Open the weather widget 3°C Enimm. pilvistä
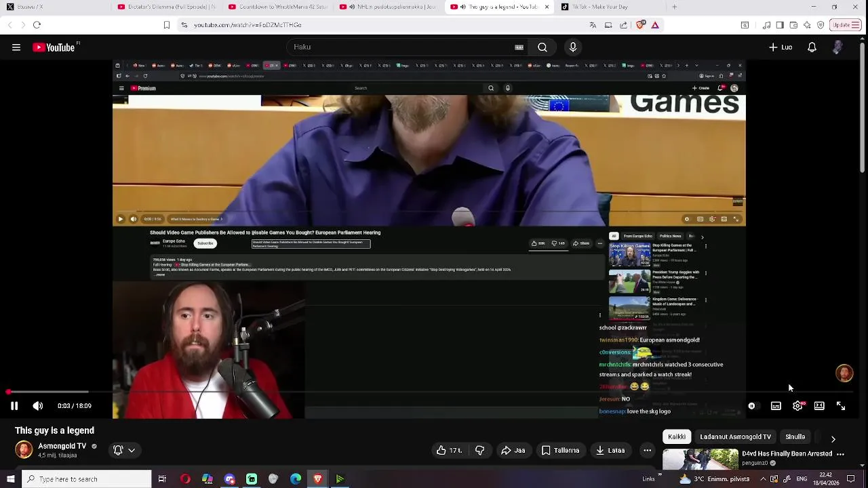Screen dimensions: 868x488 pyautogui.click(x=714, y=479)
